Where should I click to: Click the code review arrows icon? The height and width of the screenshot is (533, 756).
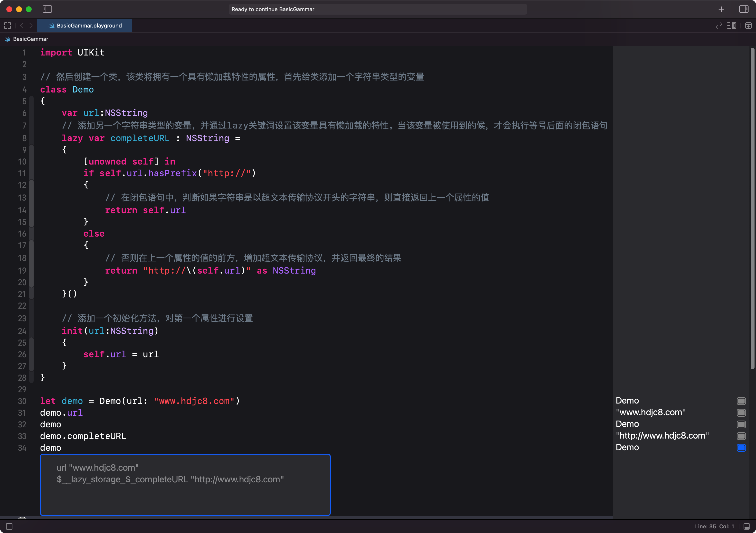719,26
